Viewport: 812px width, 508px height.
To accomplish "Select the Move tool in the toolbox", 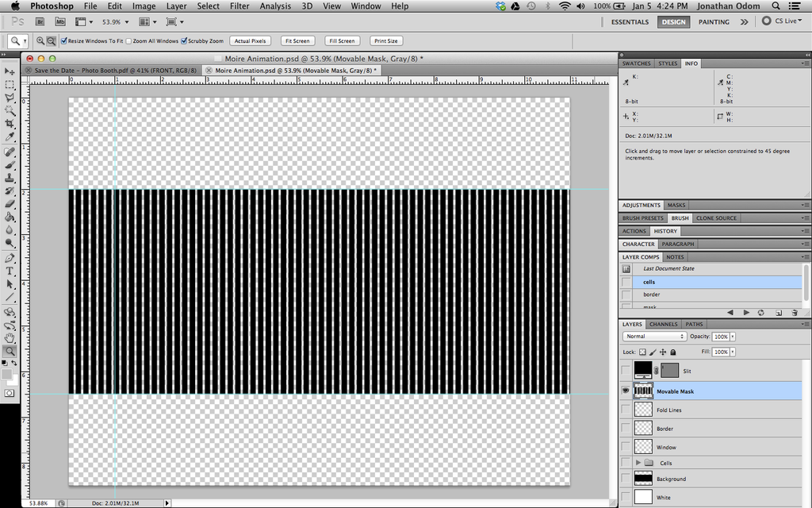I will [x=10, y=71].
